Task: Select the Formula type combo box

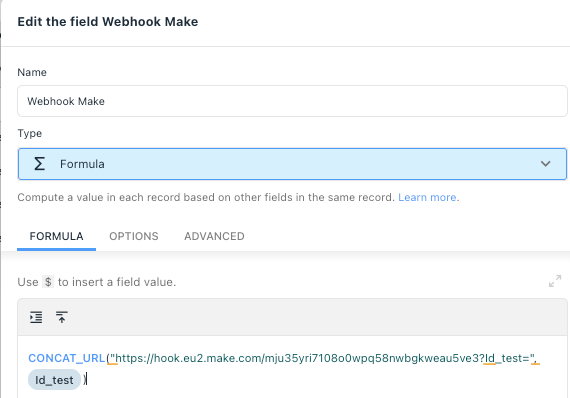Action: 292,164
